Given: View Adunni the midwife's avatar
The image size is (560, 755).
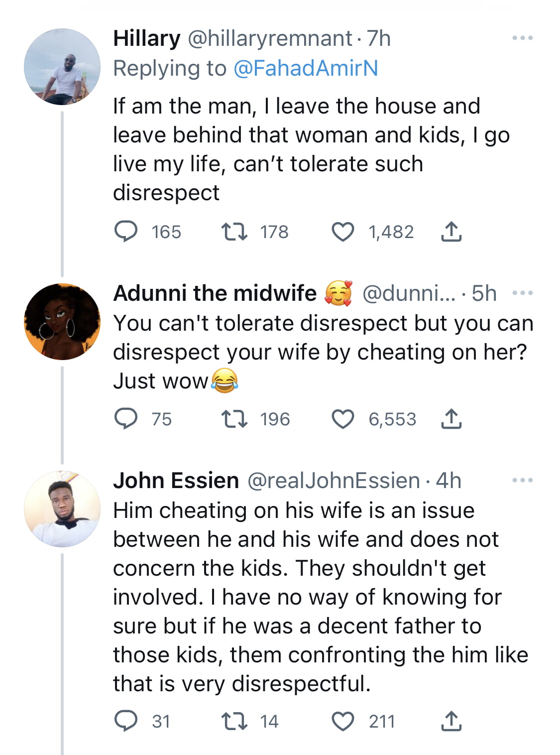Looking at the screenshot, I should [62, 322].
